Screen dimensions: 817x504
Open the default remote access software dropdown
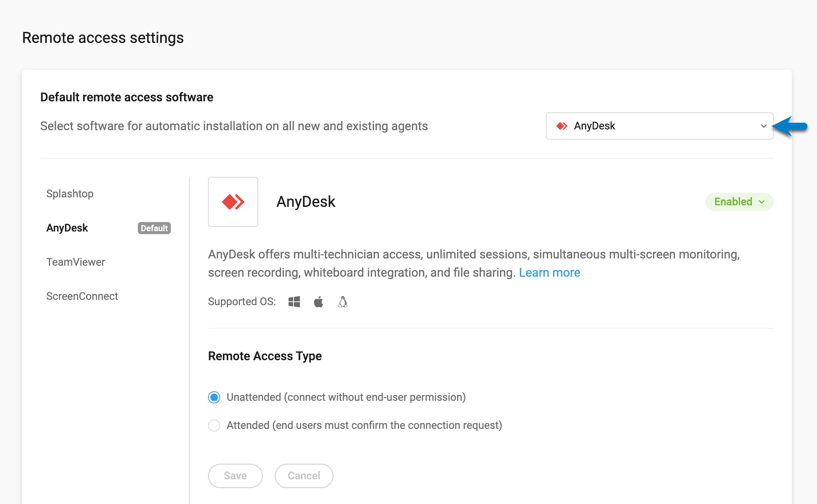(x=659, y=126)
